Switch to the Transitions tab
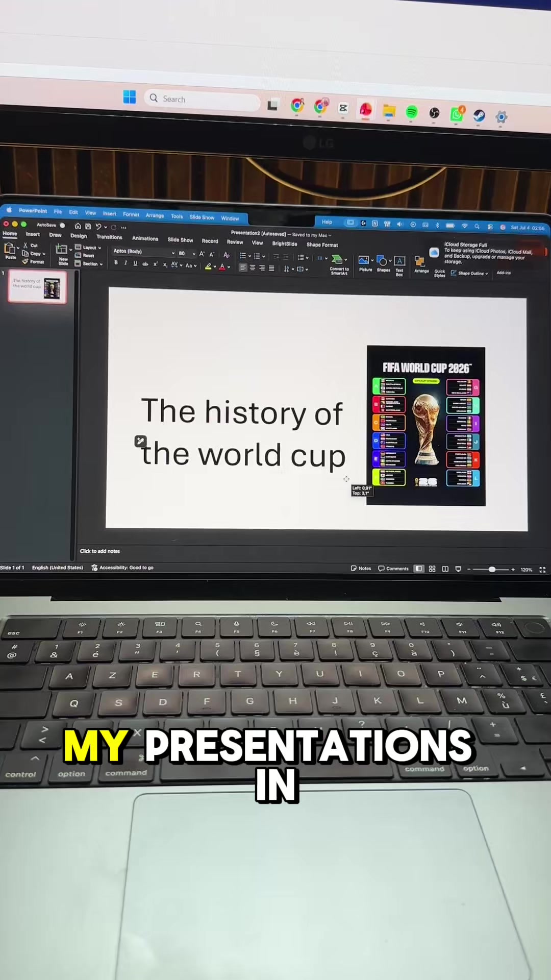 pos(109,237)
